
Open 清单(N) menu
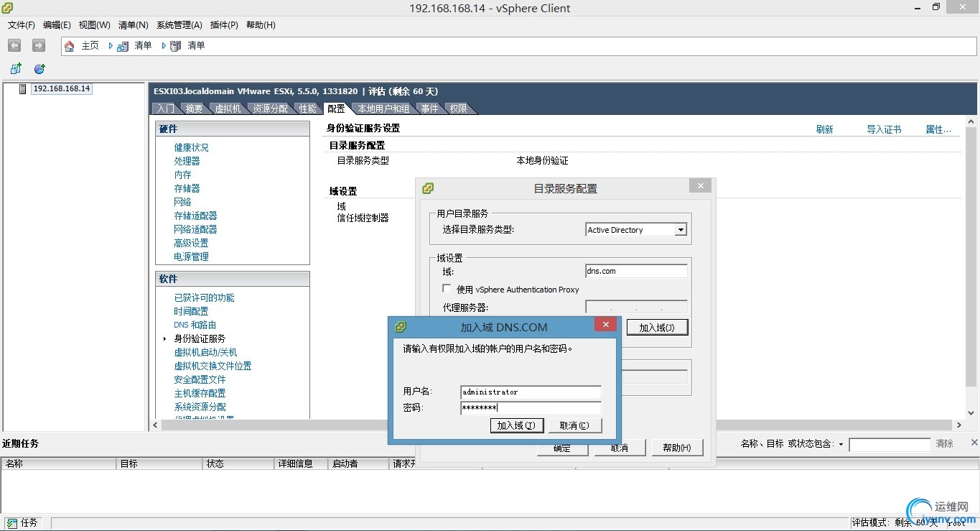click(133, 25)
